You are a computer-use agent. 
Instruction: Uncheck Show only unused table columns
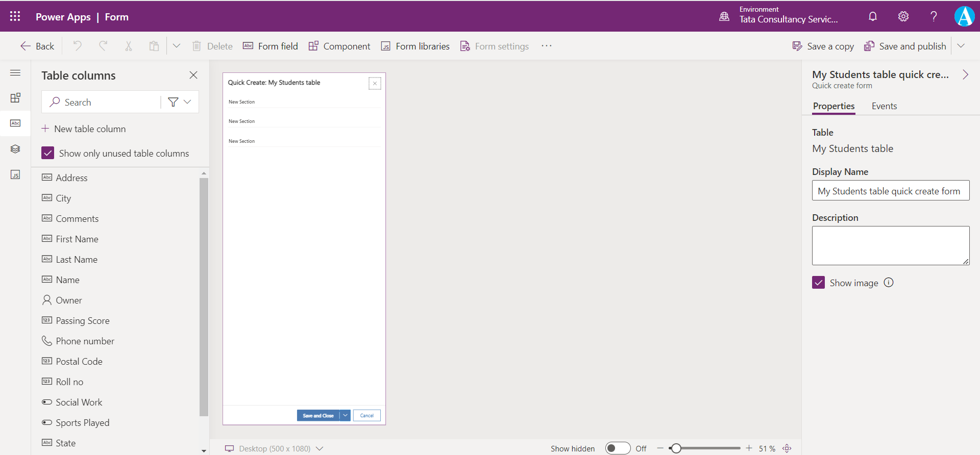tap(48, 153)
